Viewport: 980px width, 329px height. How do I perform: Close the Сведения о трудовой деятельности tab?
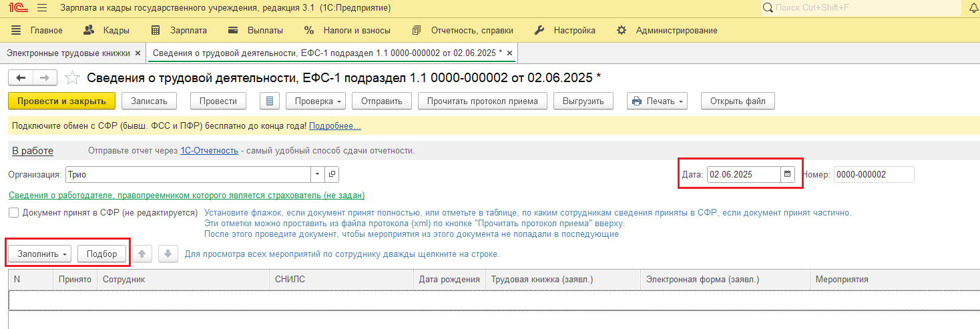tap(509, 53)
